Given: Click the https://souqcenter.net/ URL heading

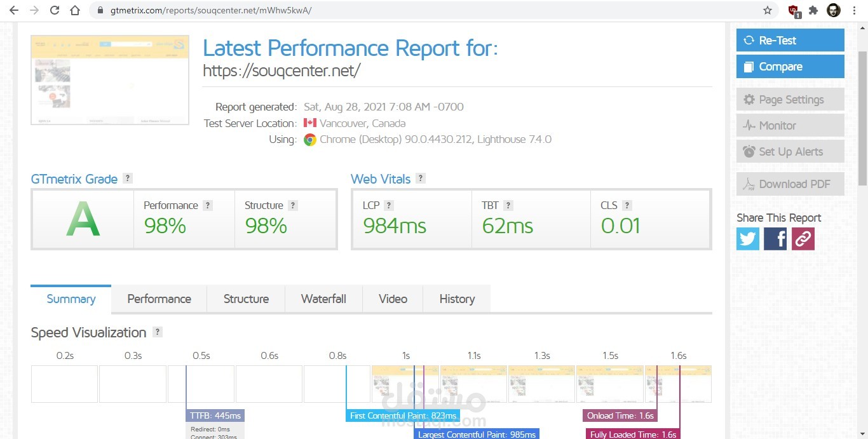Looking at the screenshot, I should point(281,71).
